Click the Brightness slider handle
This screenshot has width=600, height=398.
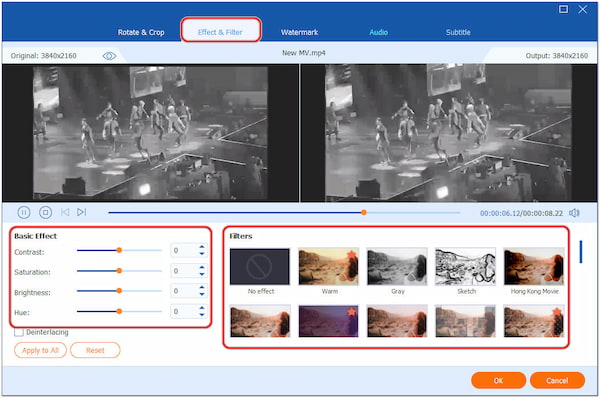(x=119, y=291)
